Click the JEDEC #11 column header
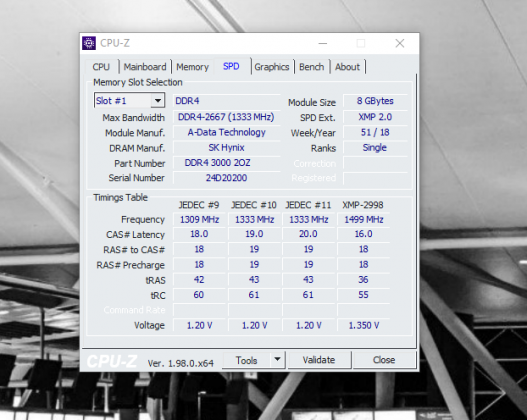Viewport: 527px width, 420px height. [x=308, y=205]
